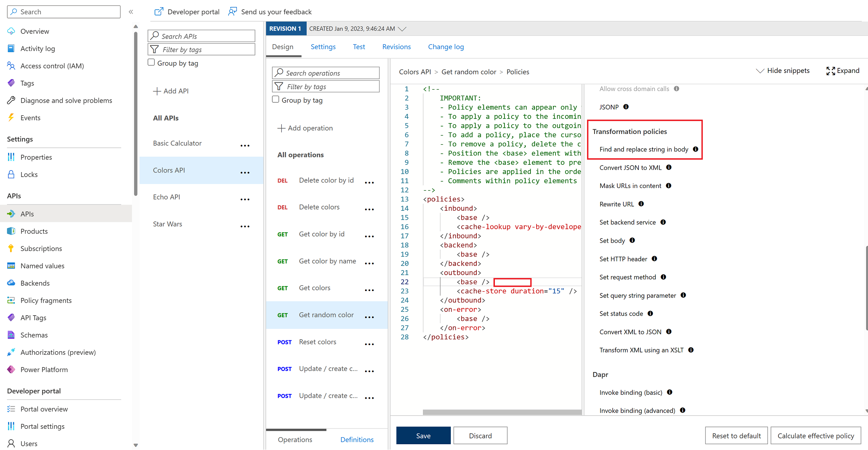
Task: Click Send us your feedback
Action: [x=270, y=12]
